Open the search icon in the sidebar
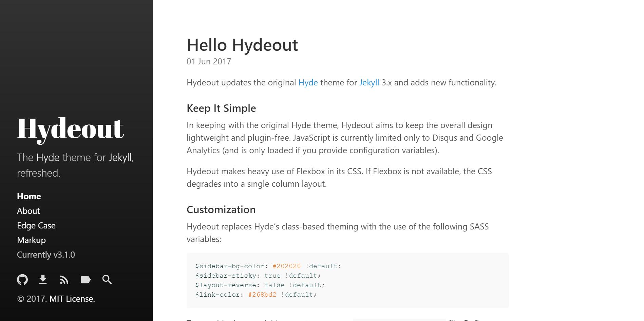644x321 pixels. tap(107, 279)
